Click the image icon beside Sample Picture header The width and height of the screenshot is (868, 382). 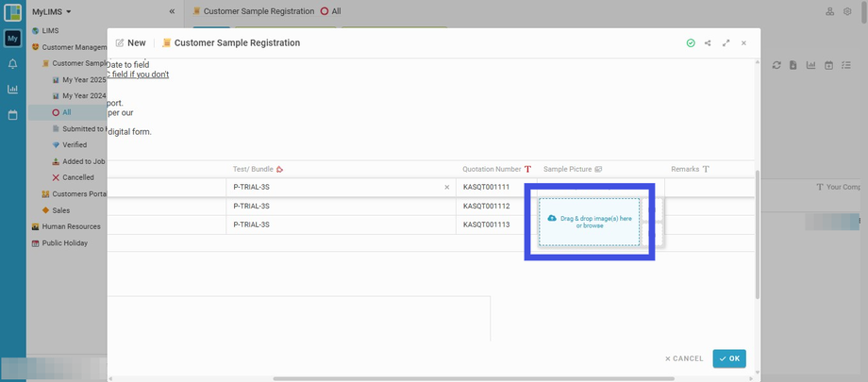click(598, 169)
